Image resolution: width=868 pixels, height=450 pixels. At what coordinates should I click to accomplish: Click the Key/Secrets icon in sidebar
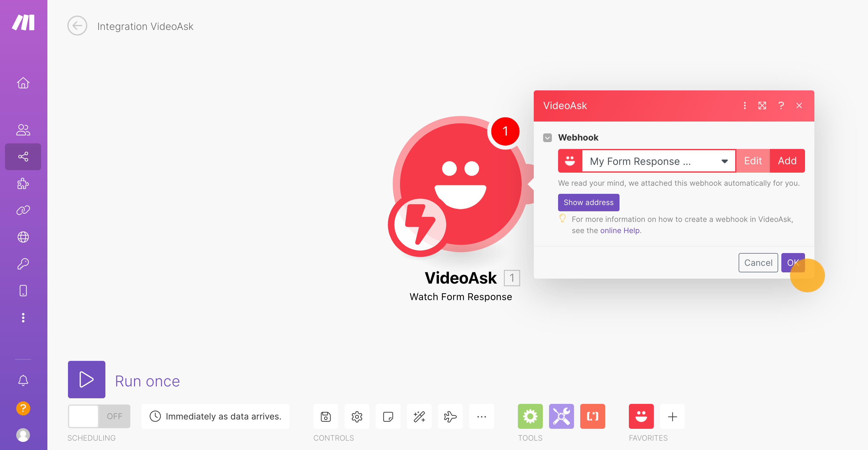point(23,263)
